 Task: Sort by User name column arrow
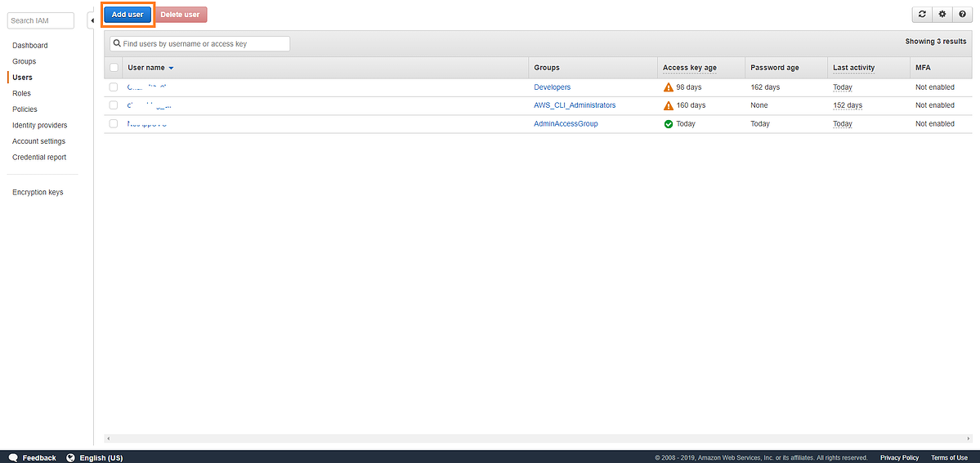click(171, 68)
